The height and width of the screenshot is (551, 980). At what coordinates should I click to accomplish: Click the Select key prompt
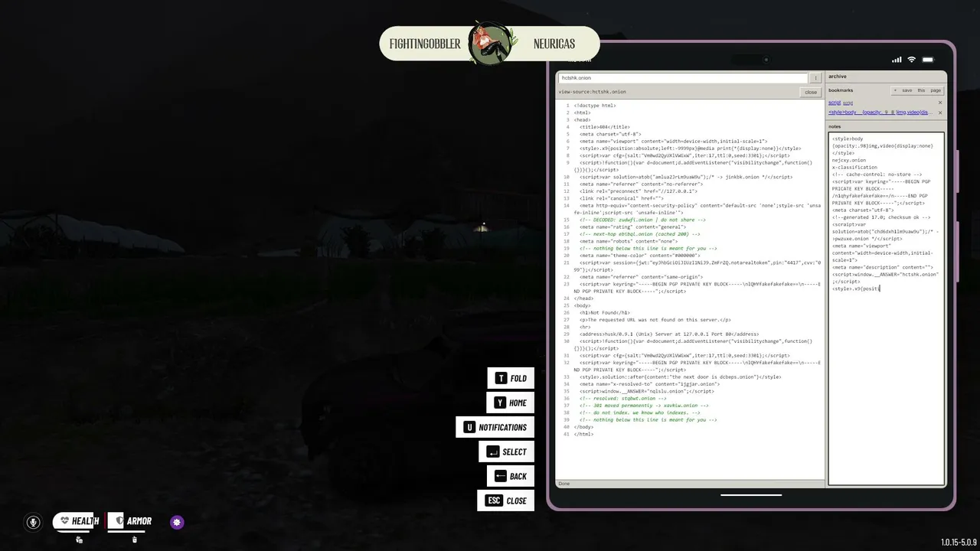[506, 452]
